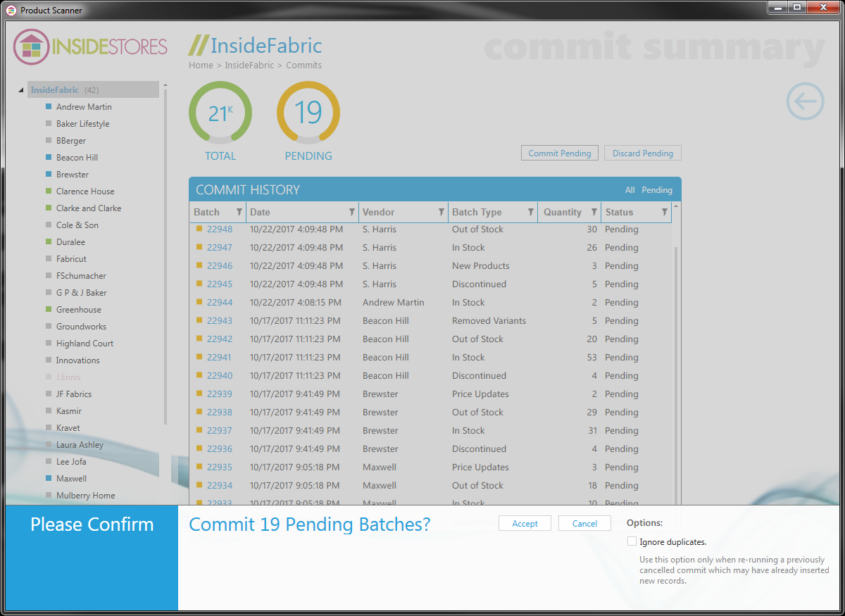Screen dimensions: 845x616
Task: Open batch 22946 link
Action: (220, 266)
